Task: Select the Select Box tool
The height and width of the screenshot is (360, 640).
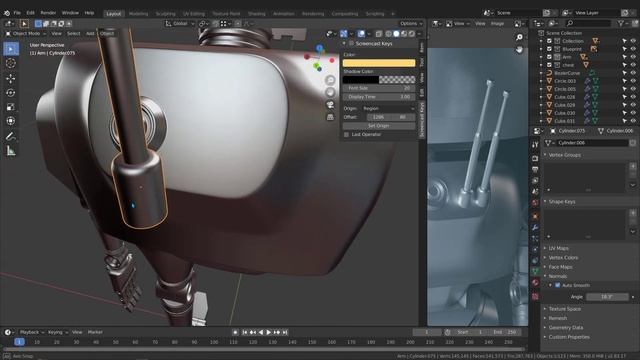Action: [x=11, y=49]
